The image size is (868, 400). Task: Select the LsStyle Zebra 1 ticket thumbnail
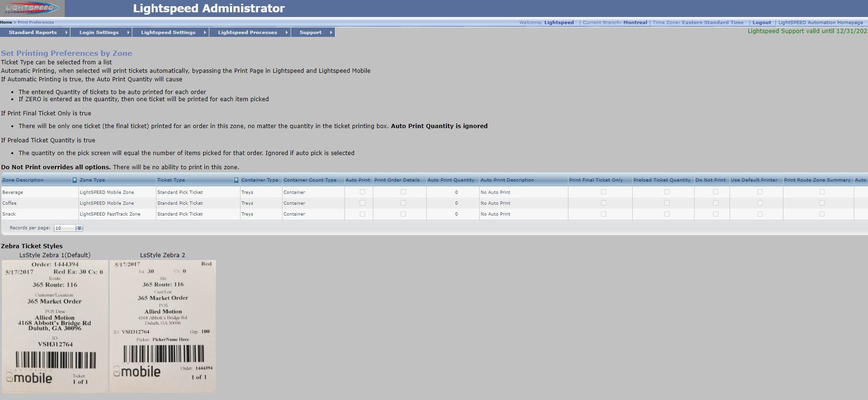click(55, 326)
